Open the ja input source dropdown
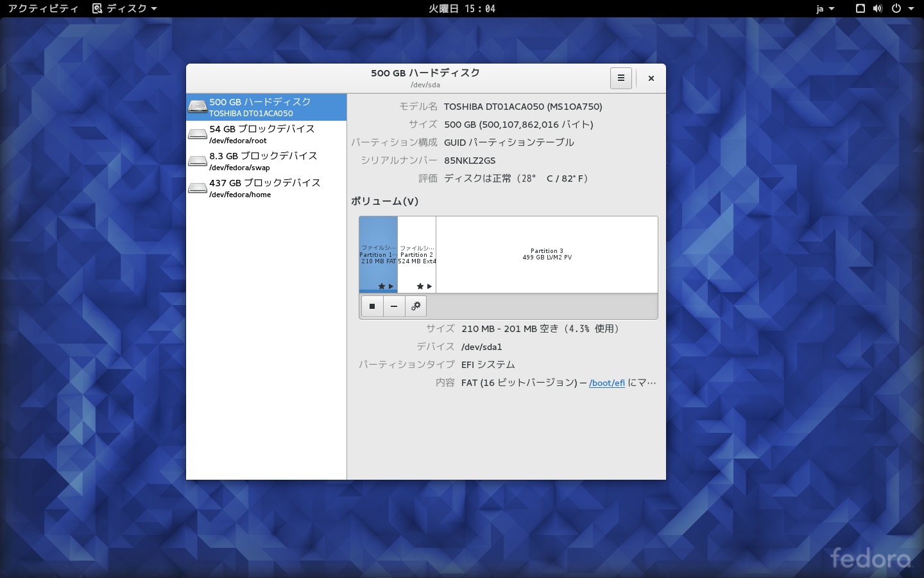The image size is (924, 578). point(825,8)
